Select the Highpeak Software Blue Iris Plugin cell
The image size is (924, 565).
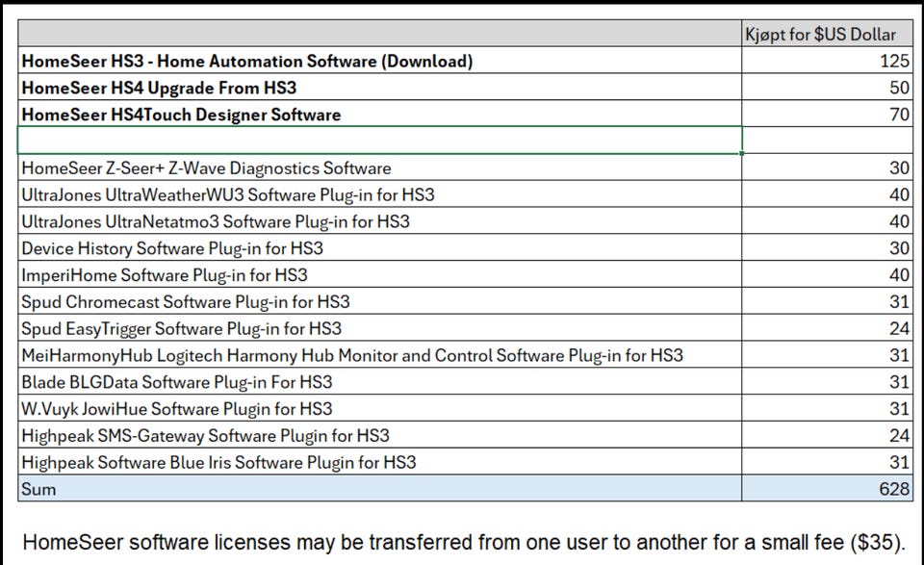pyautogui.click(x=380, y=462)
